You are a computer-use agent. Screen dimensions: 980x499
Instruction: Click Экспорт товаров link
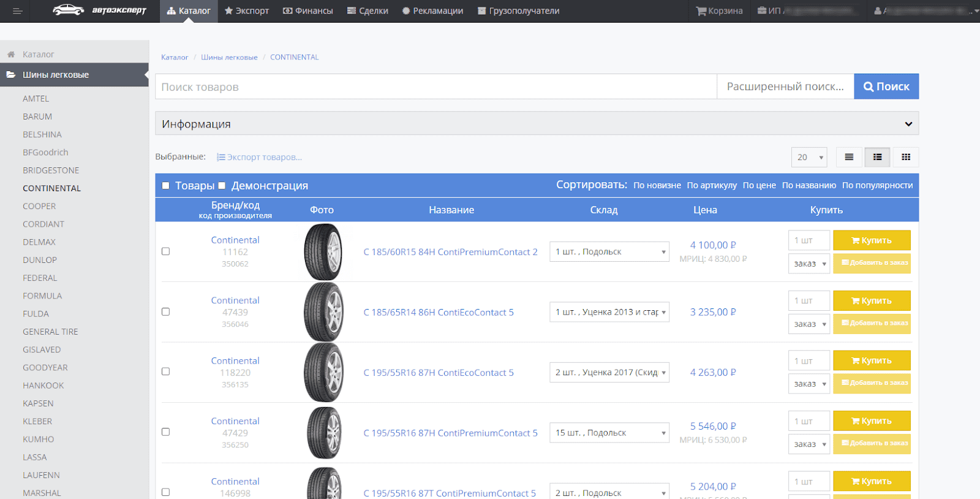pos(259,158)
